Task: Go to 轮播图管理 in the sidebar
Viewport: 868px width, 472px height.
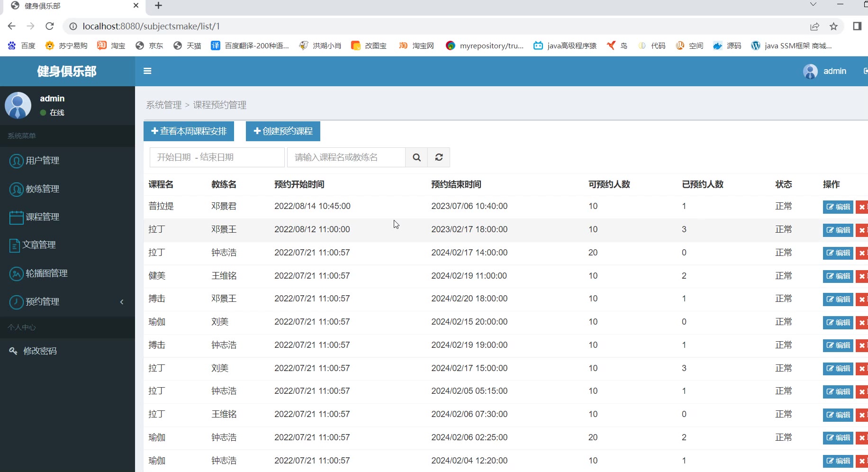Action: 67,273
